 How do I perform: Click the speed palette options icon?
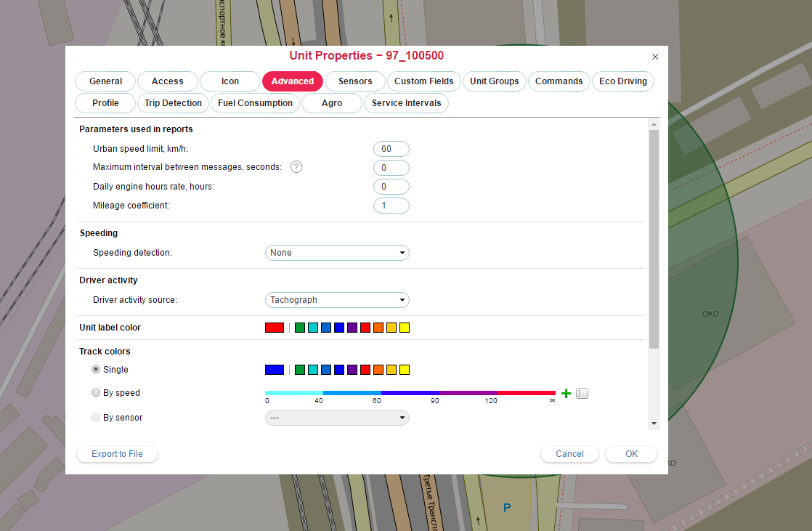[582, 394]
